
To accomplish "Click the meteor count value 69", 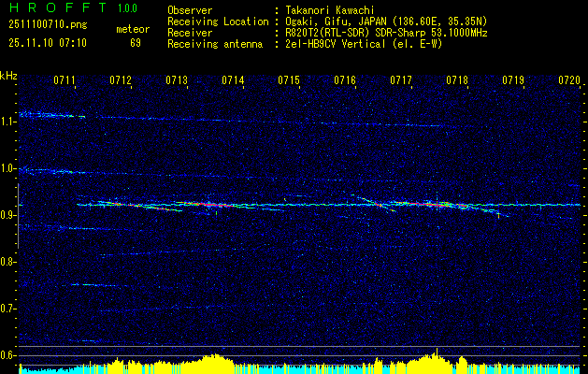I will pyautogui.click(x=136, y=43).
